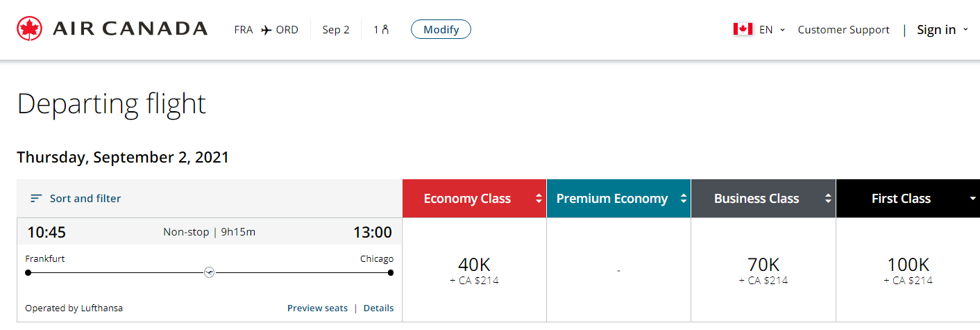Choose the 100K First Class fare
The image size is (980, 330).
coord(908,270)
